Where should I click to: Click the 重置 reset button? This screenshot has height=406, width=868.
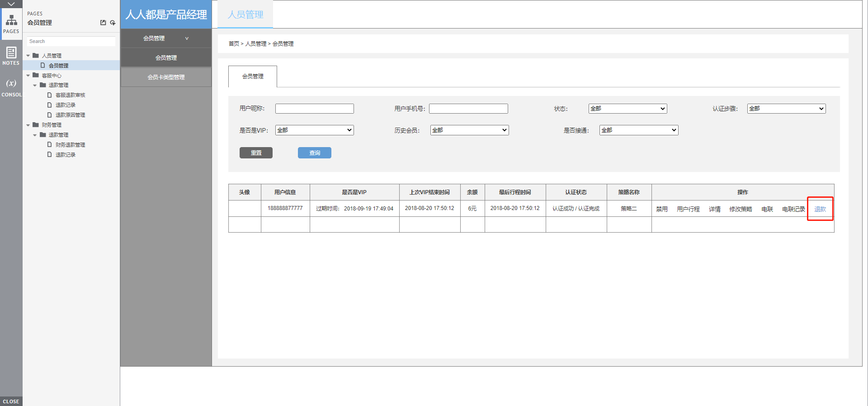[256, 153]
